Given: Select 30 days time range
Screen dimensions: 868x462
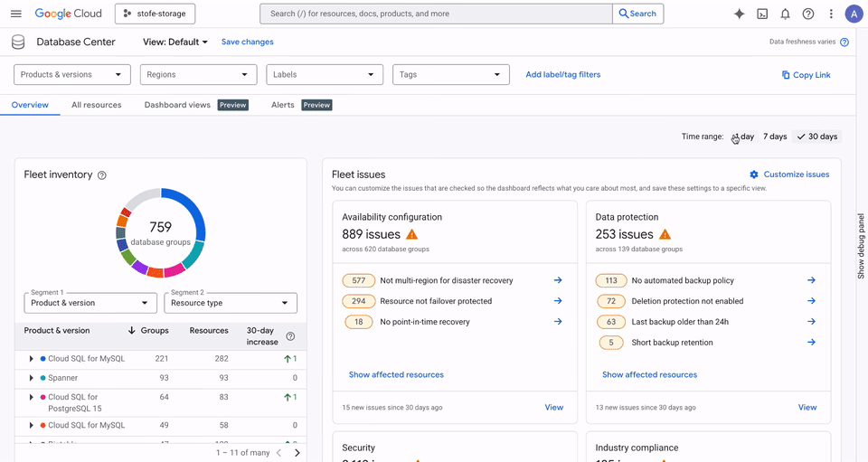Looking at the screenshot, I should tap(817, 137).
